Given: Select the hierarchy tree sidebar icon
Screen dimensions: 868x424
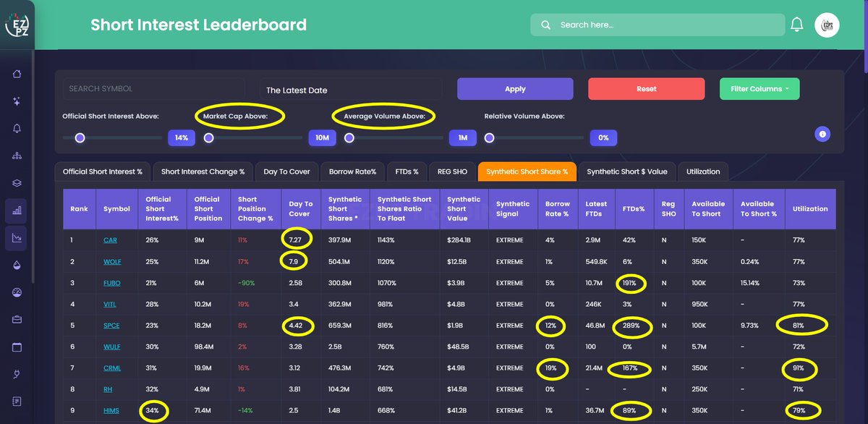Looking at the screenshot, I should [17, 156].
